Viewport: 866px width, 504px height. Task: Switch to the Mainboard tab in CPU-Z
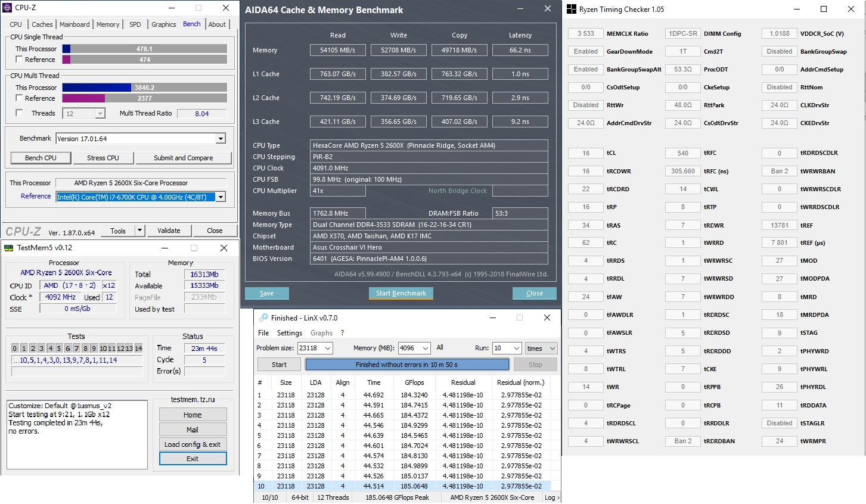pyautogui.click(x=75, y=24)
